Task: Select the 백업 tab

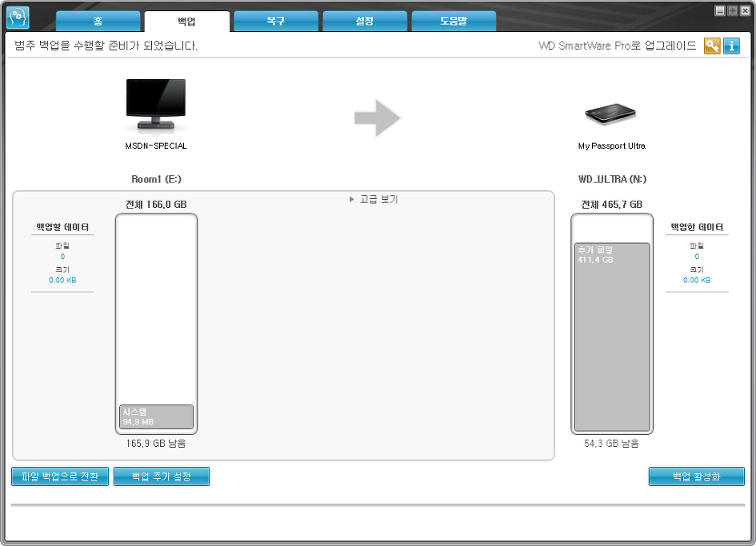Action: (187, 22)
